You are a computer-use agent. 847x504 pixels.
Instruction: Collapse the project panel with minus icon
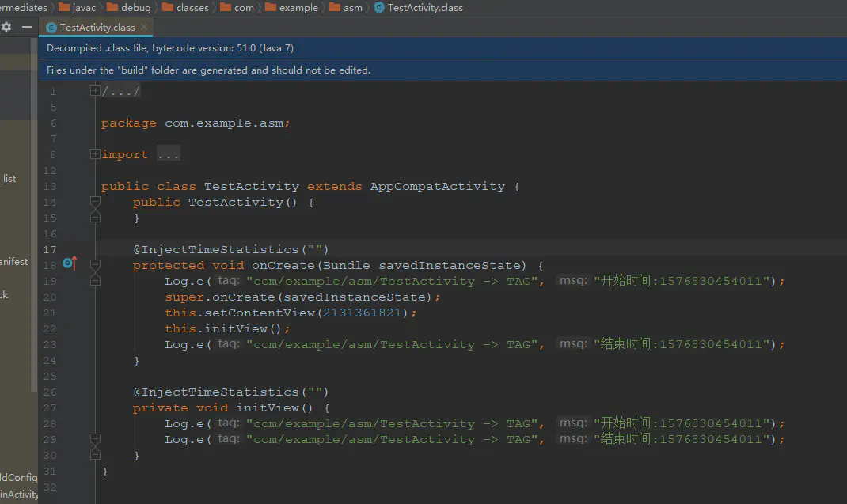(x=26, y=26)
